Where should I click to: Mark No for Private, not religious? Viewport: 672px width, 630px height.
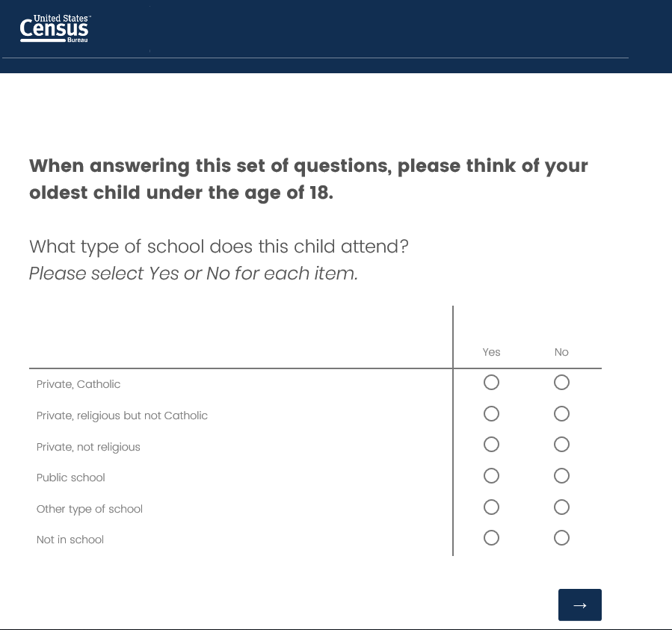click(562, 445)
